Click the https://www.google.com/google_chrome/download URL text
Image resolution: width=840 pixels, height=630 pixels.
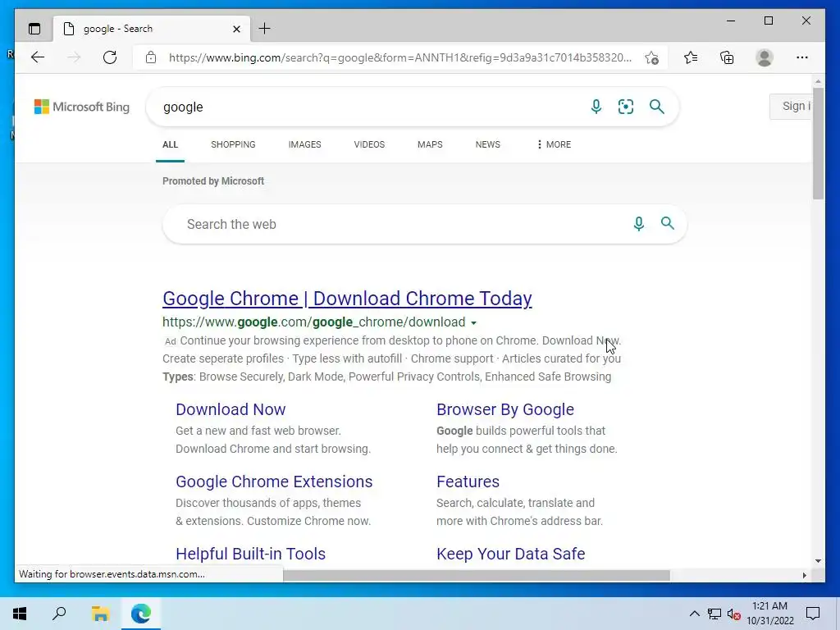point(314,322)
